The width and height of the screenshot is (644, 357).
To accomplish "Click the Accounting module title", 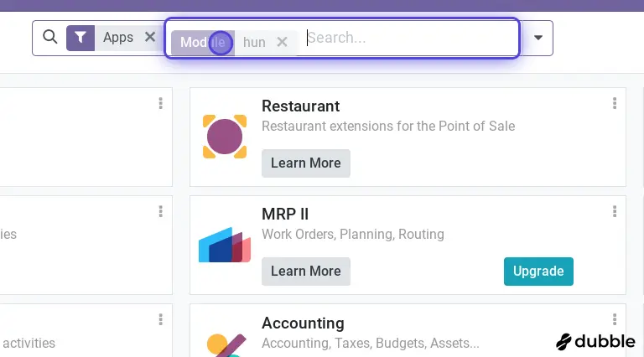I will (303, 323).
